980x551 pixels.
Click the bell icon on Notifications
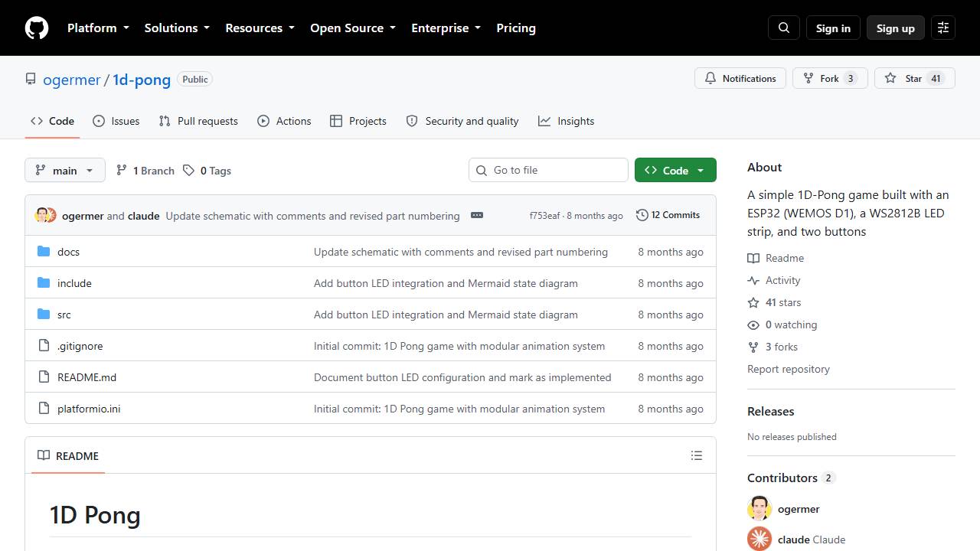coord(710,79)
